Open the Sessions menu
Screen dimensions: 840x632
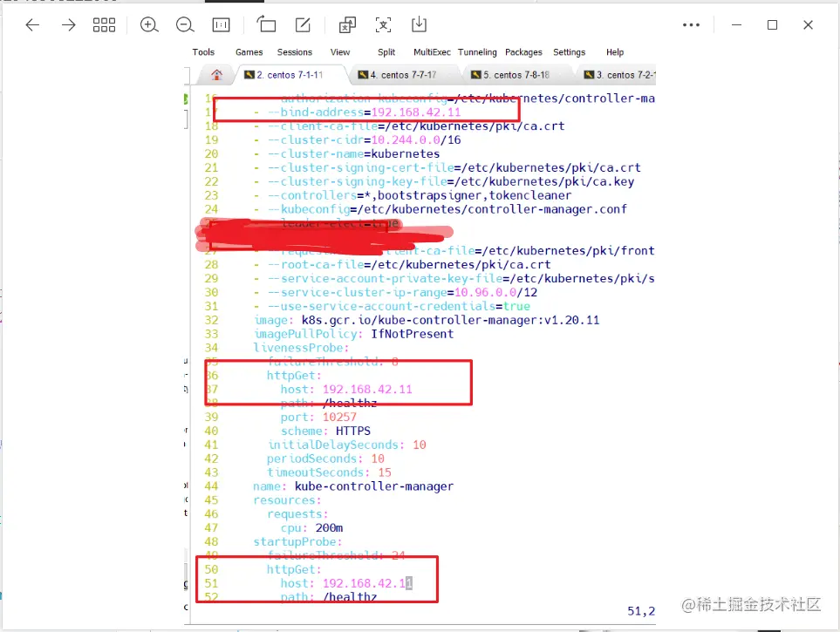click(295, 52)
